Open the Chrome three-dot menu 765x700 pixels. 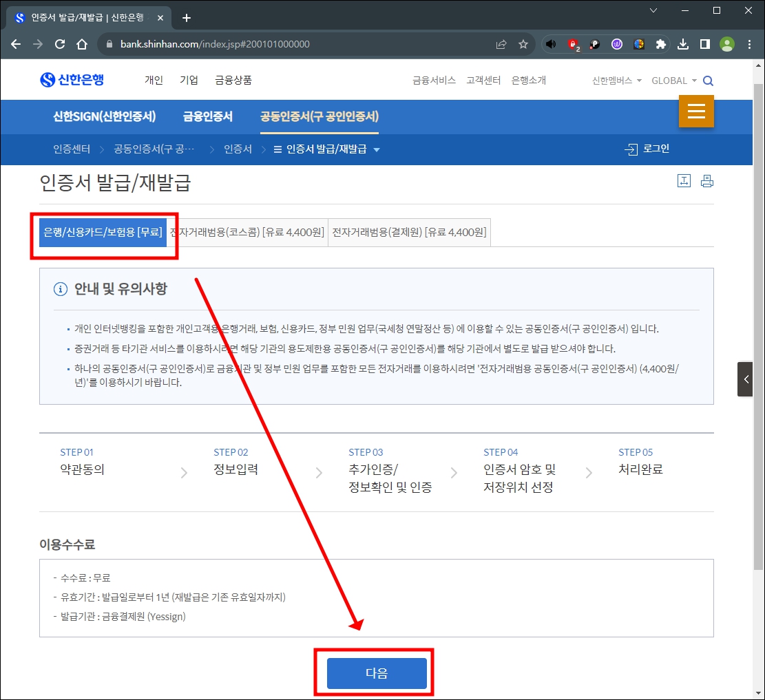click(x=749, y=44)
